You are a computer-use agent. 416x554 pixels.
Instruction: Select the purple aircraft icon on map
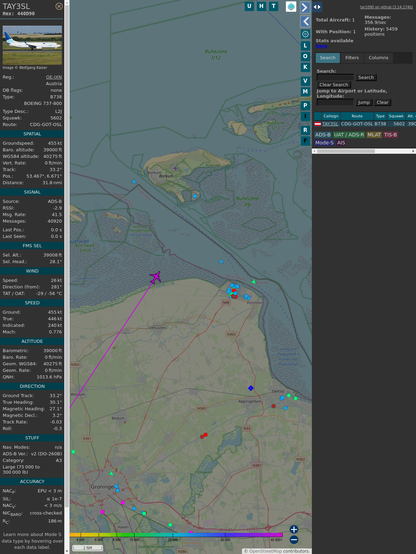(156, 277)
